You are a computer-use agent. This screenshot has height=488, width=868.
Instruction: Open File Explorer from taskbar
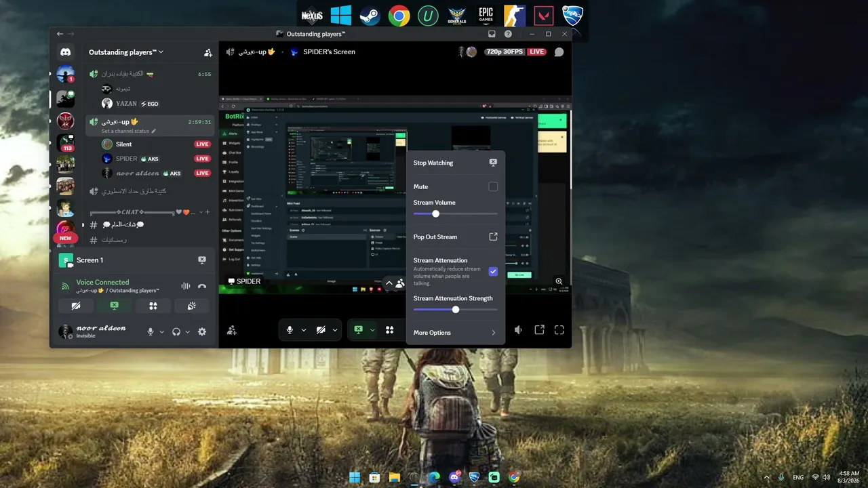[394, 477]
